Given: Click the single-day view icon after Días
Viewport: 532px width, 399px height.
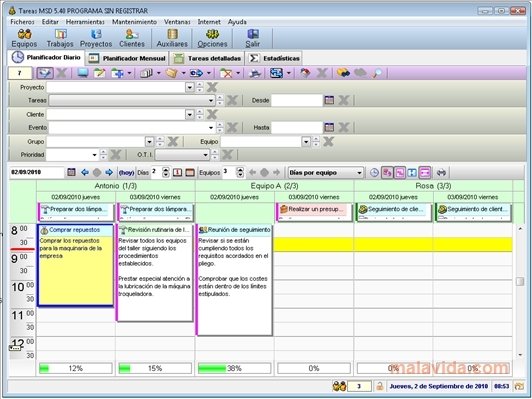Looking at the screenshot, I should click(177, 172).
